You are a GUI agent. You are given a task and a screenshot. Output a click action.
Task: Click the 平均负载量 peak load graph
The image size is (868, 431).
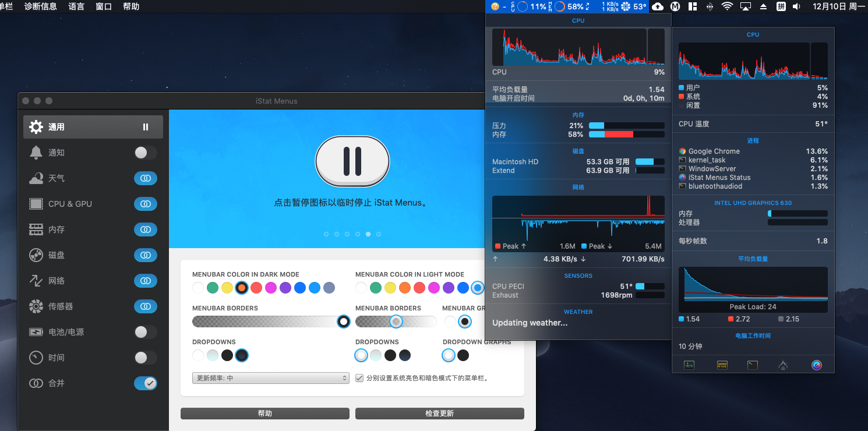click(753, 289)
